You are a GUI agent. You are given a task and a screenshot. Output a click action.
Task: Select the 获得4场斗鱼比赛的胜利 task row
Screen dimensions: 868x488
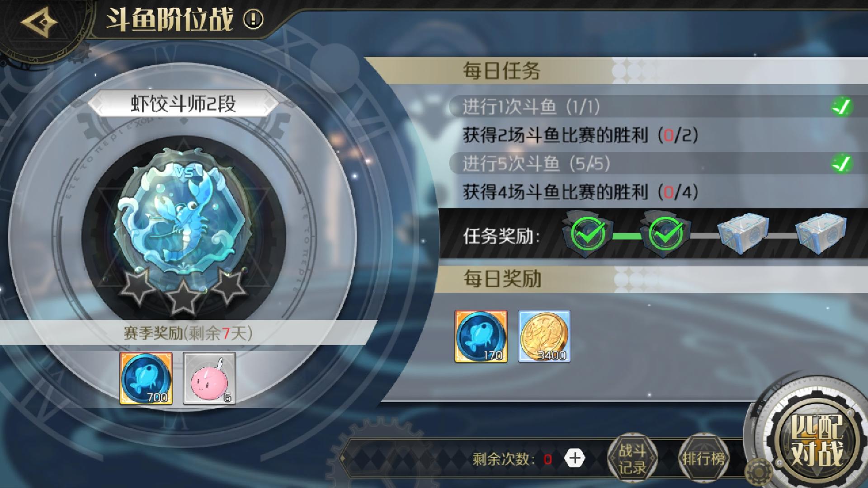point(580,192)
